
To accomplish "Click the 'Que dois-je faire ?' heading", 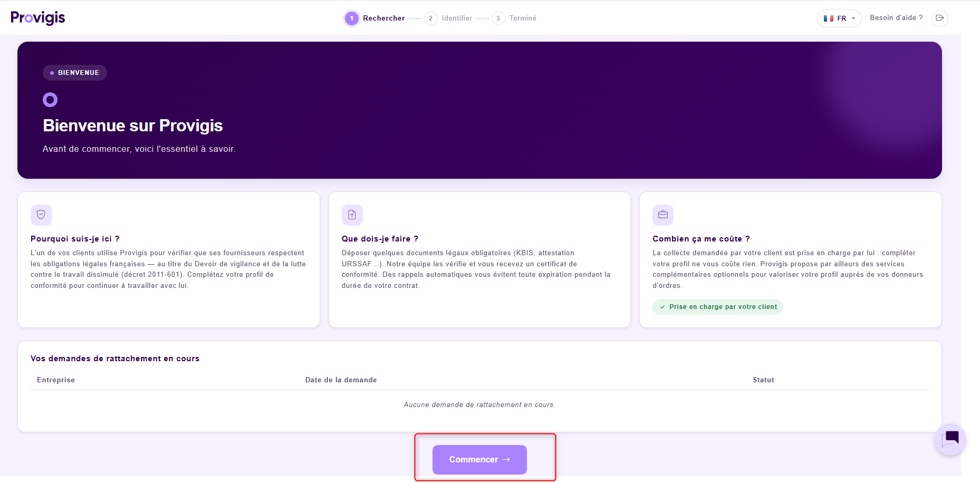I will 380,239.
